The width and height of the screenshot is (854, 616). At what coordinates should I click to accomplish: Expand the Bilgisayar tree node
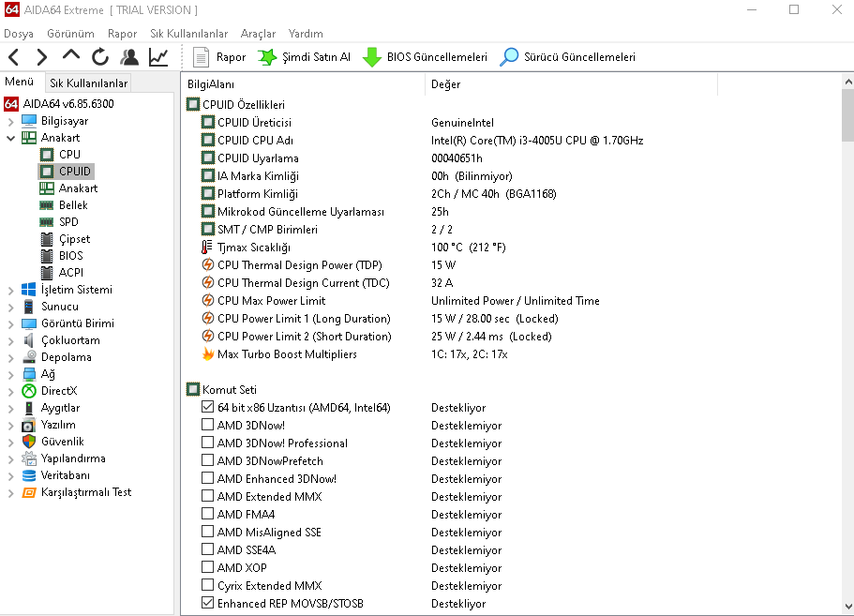11,122
